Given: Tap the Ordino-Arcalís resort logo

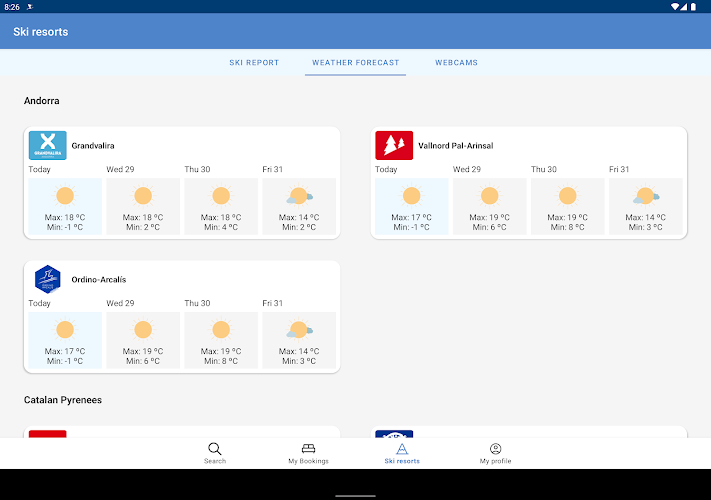Looking at the screenshot, I should [x=48, y=279].
